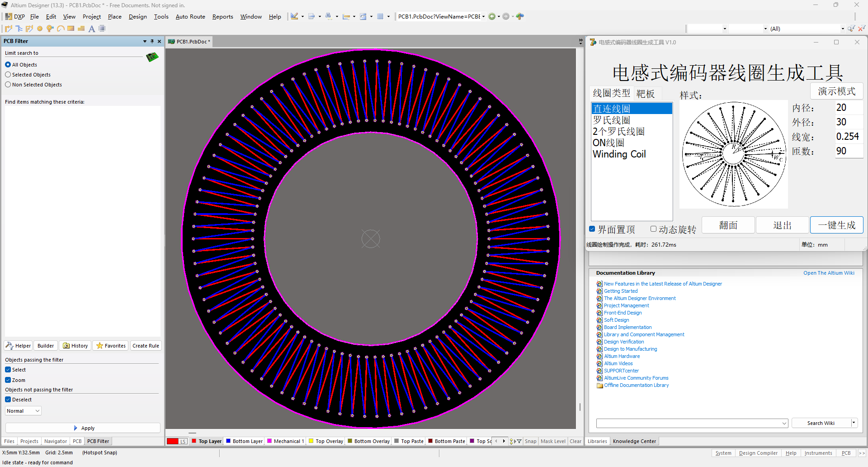Click the 匝数 input field showing 90

[x=848, y=151]
